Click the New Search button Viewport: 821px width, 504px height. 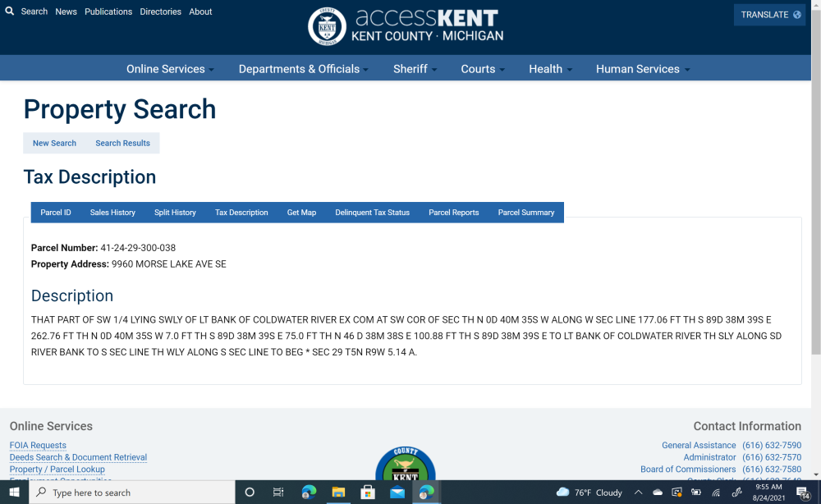click(x=54, y=143)
